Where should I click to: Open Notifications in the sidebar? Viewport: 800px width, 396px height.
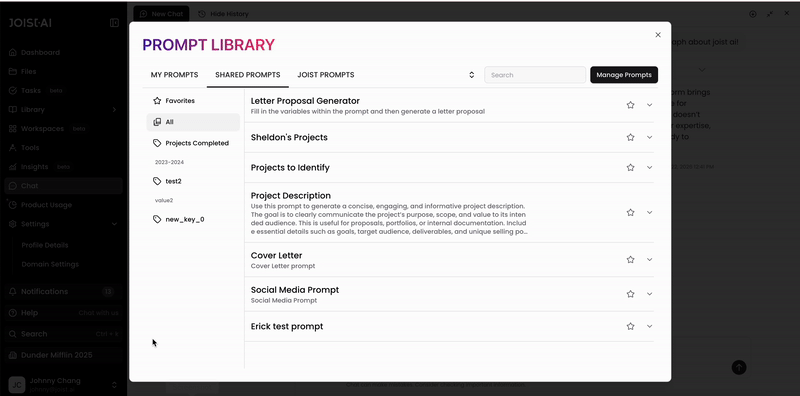[63, 291]
